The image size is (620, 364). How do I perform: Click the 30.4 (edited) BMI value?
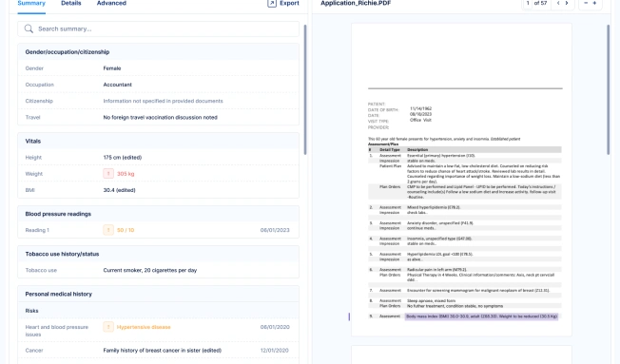[x=120, y=190]
